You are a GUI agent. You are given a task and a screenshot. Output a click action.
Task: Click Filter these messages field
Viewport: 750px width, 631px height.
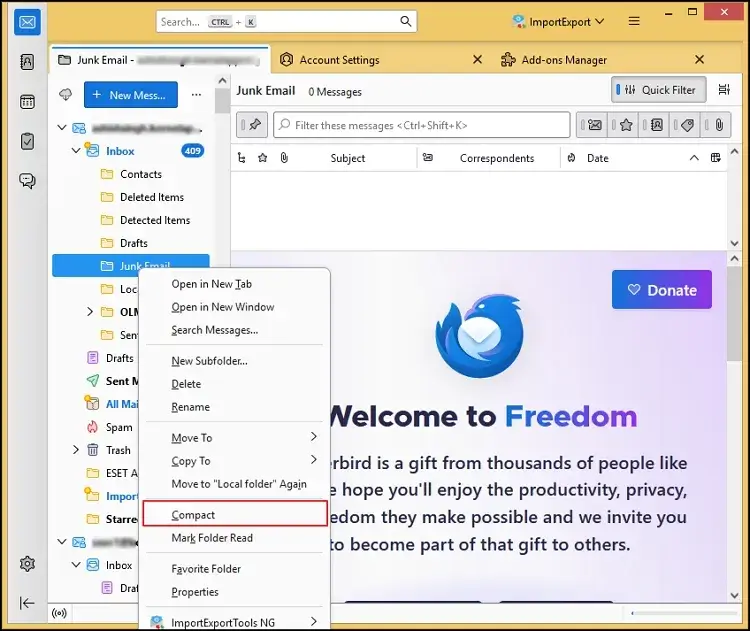421,125
